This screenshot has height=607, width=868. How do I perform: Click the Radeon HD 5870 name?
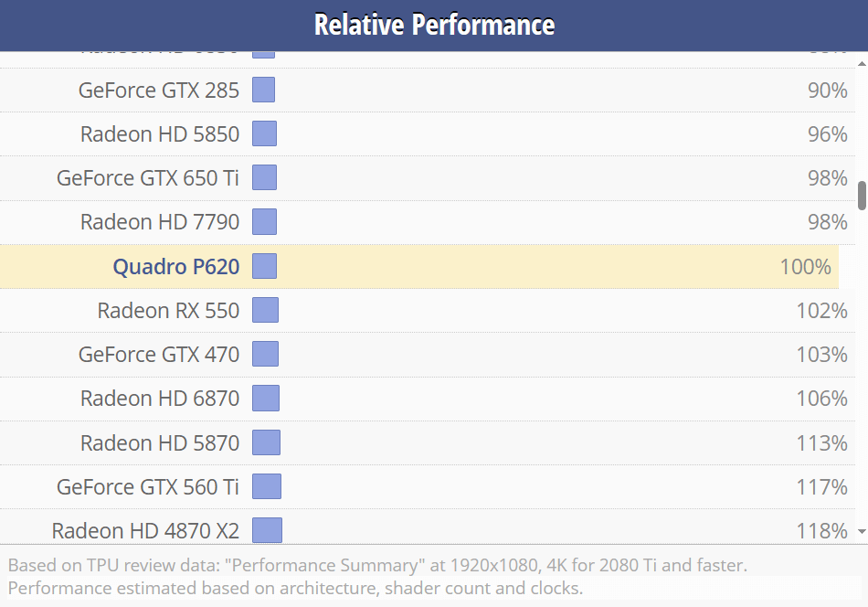[x=160, y=443]
